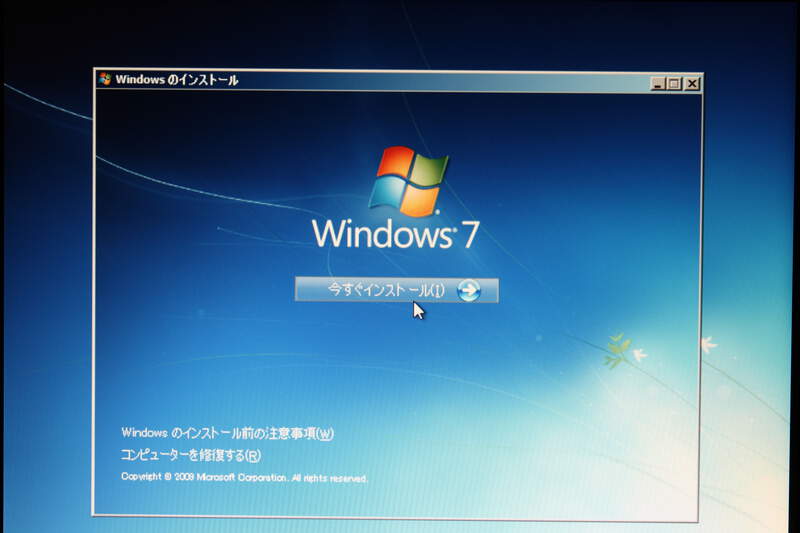Maximize the Windows のインストール window
The width and height of the screenshot is (800, 533).
pos(674,84)
